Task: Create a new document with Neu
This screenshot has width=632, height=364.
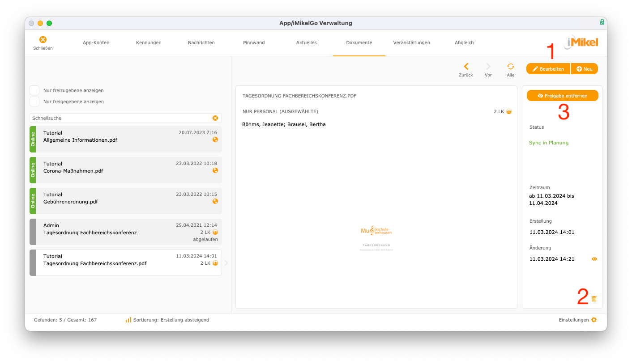Action: click(x=585, y=69)
